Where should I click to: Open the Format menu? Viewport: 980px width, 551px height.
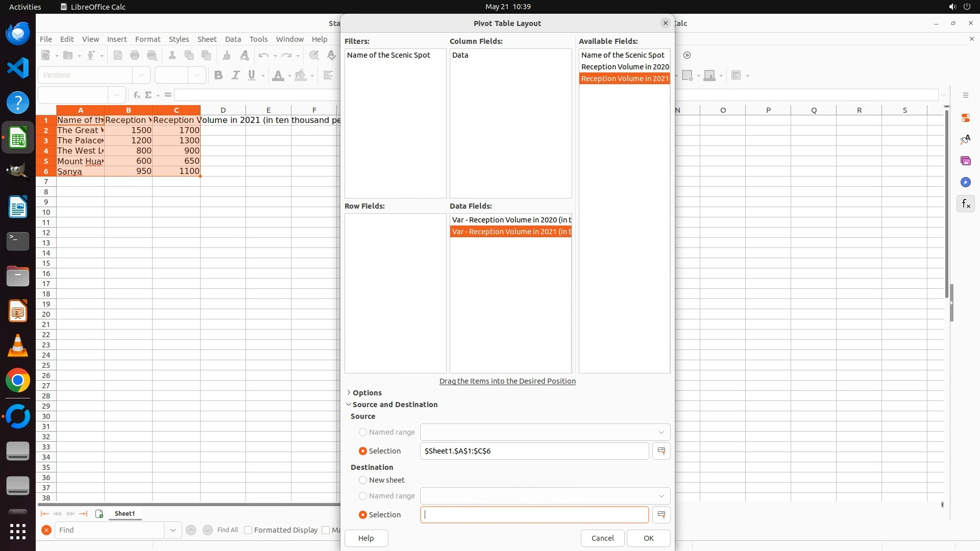(148, 39)
